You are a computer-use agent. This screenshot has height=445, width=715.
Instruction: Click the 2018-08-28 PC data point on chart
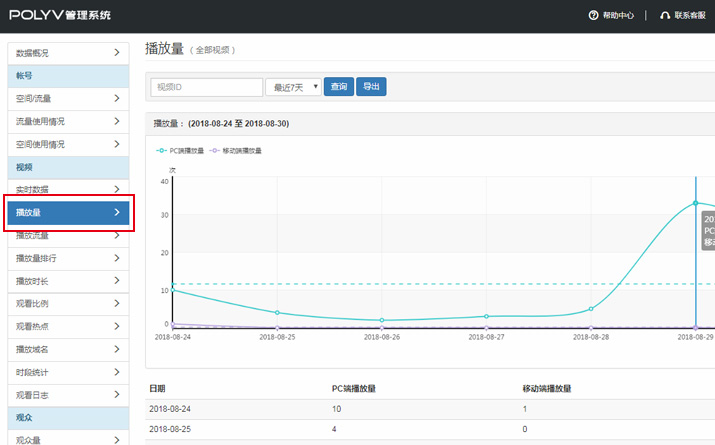click(x=591, y=309)
